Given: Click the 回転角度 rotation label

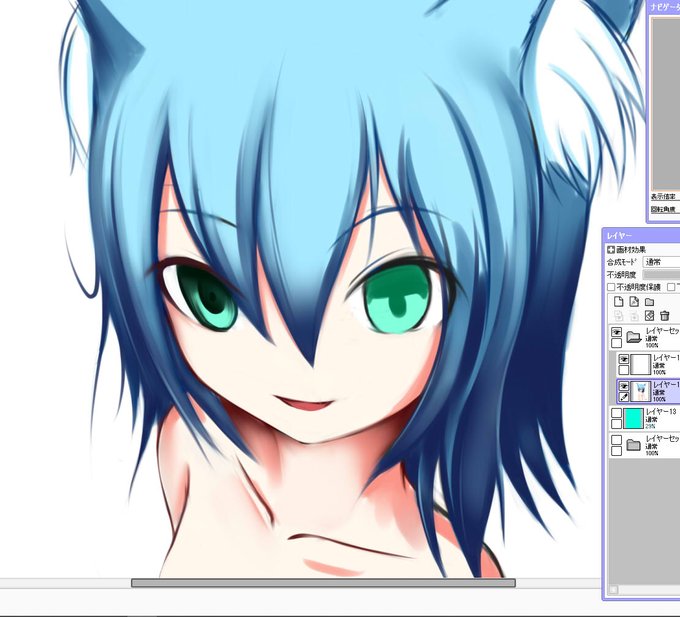Looking at the screenshot, I should tap(663, 209).
